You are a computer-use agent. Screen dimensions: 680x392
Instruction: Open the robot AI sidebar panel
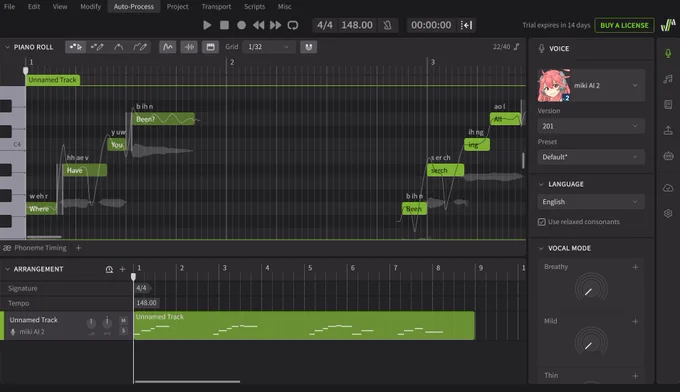668,156
